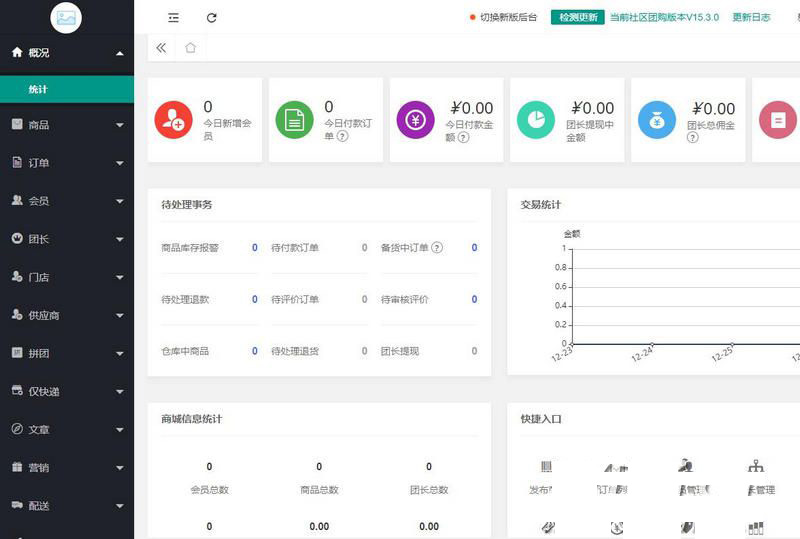Expand the 营销 sidebar menu
The height and width of the screenshot is (539, 800).
66,467
